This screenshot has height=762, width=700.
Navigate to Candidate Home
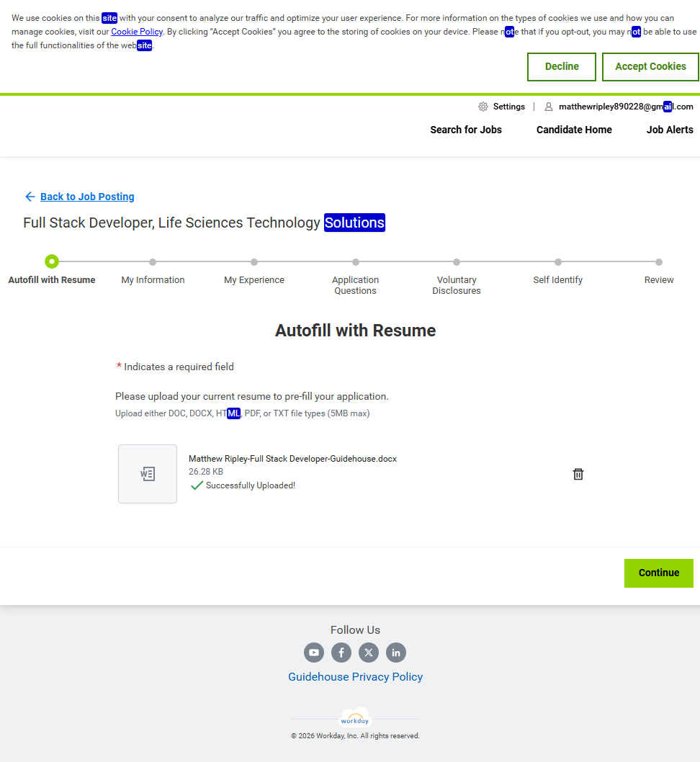(574, 130)
